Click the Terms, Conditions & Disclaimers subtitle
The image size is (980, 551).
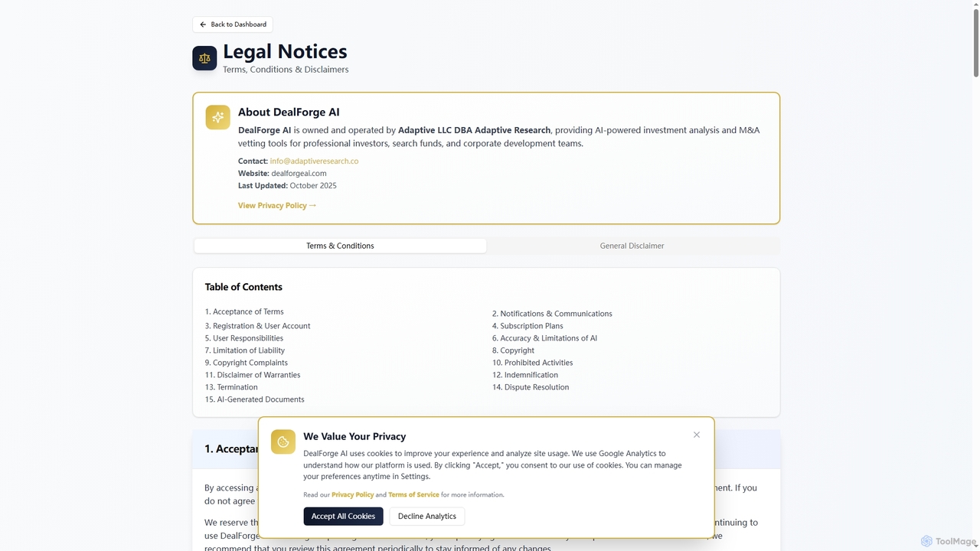click(286, 70)
